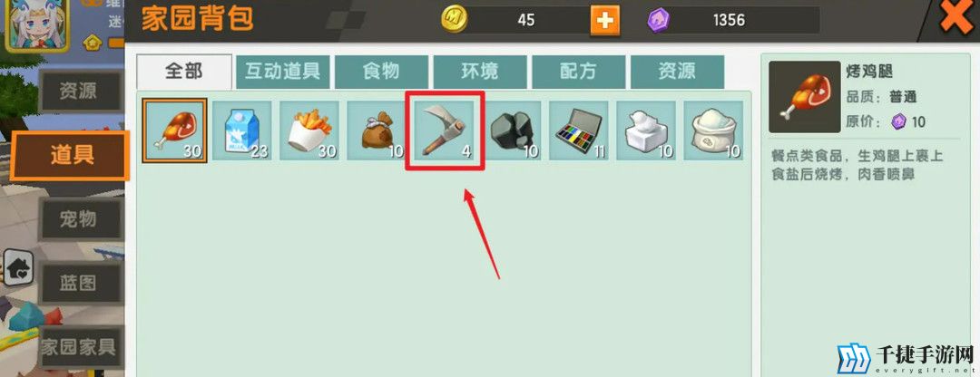Switch to the 互动道具 tab
Viewport: 980px width, 377px height.
[282, 72]
